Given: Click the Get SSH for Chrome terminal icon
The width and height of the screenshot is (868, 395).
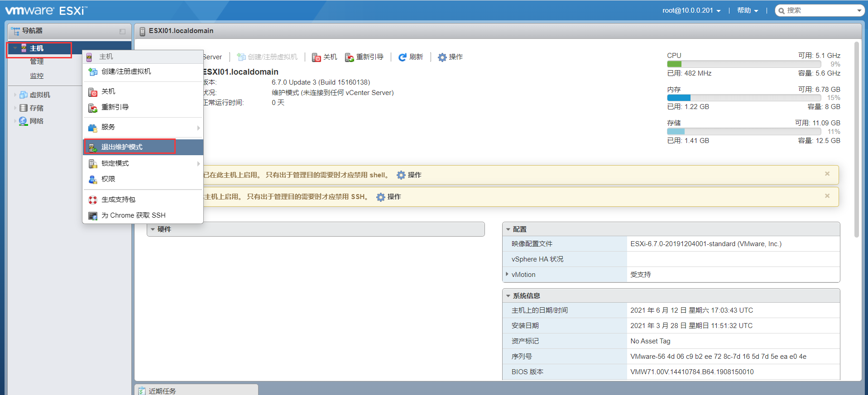Looking at the screenshot, I should tap(93, 216).
